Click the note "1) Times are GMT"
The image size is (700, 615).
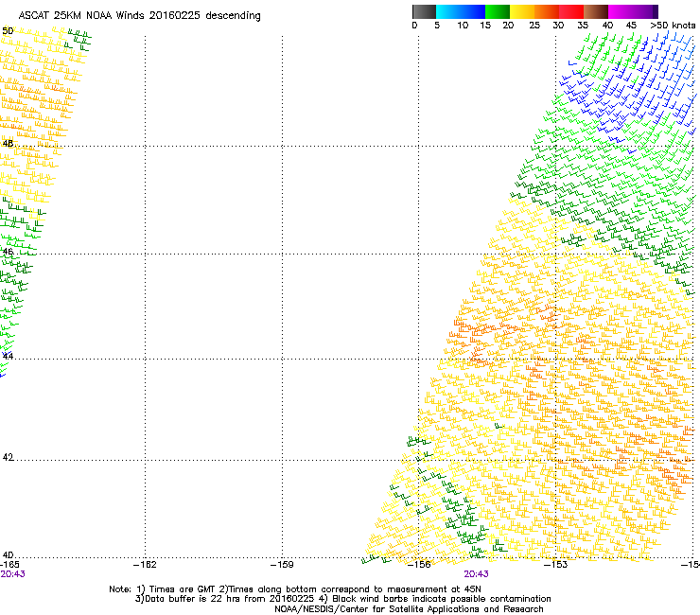click(x=177, y=589)
